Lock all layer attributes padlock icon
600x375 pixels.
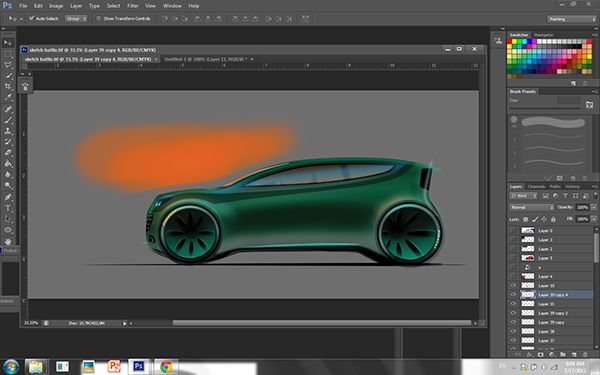click(x=553, y=219)
